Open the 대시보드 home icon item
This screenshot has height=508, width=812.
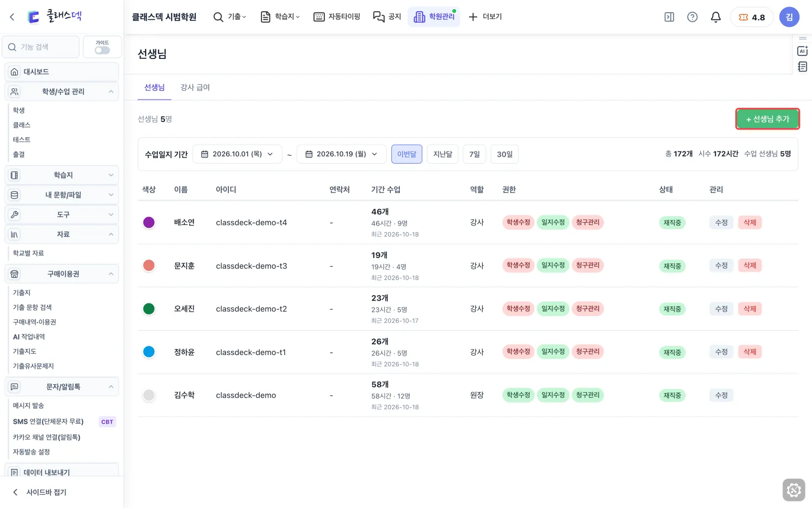click(61, 72)
